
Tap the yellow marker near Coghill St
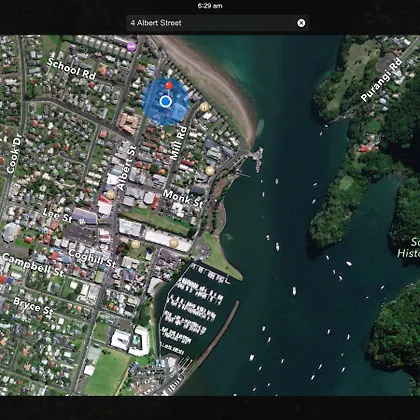click(x=135, y=244)
